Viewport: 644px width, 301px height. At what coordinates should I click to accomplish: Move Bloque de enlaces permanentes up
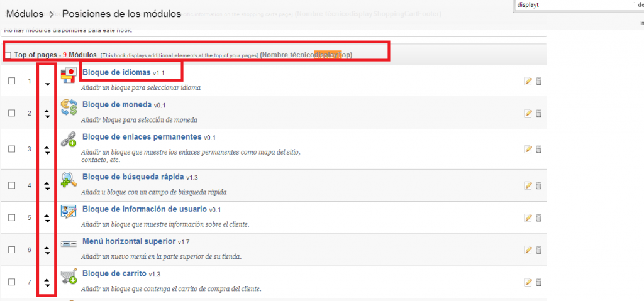point(47,147)
